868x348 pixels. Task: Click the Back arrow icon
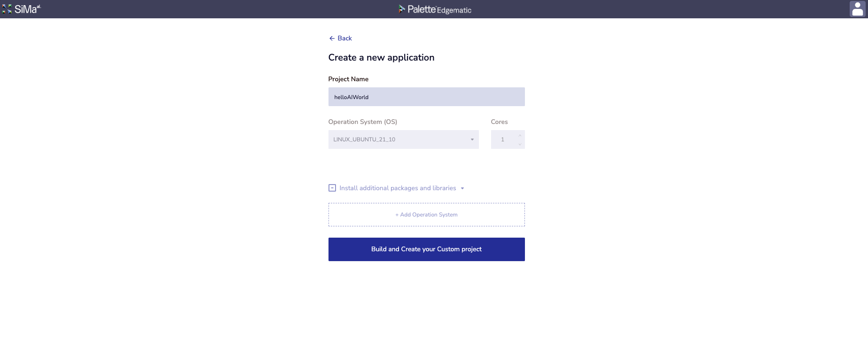click(332, 39)
